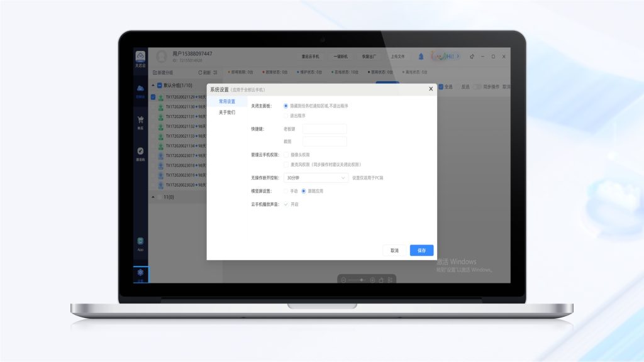Click the blue 保存 button
This screenshot has height=362, width=644.
[x=421, y=250]
